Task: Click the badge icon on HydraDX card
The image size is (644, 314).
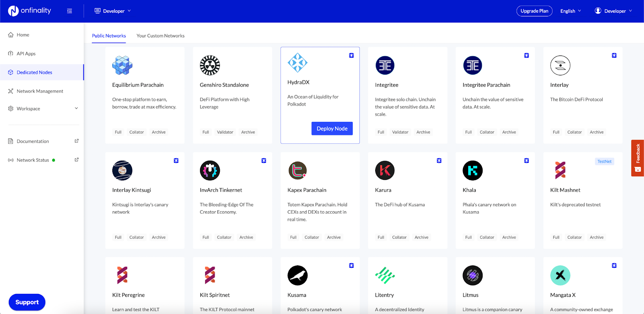Action: [x=351, y=56]
